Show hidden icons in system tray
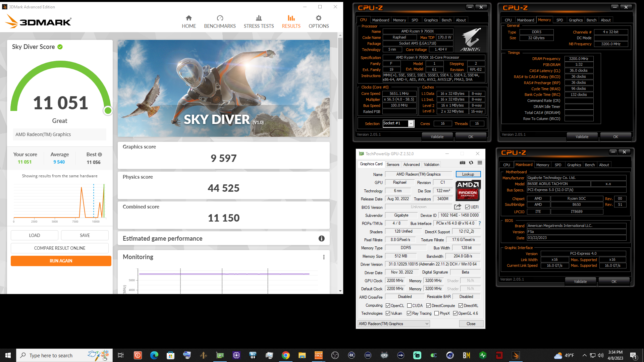Image resolution: width=644 pixels, height=362 pixels. pos(585,355)
